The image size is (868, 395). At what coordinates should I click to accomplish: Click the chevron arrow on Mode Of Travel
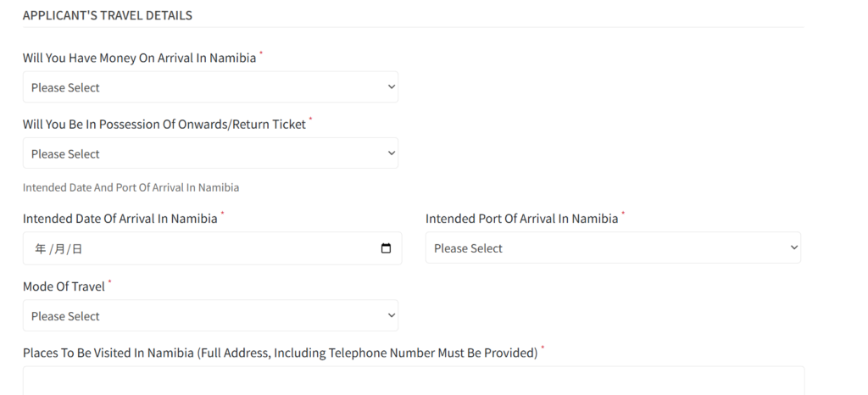(x=391, y=315)
